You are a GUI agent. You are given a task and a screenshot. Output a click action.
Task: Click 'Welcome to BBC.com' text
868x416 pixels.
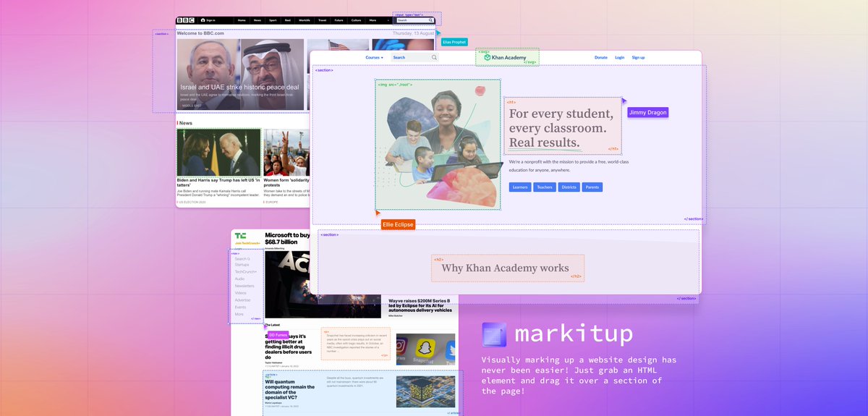200,33
